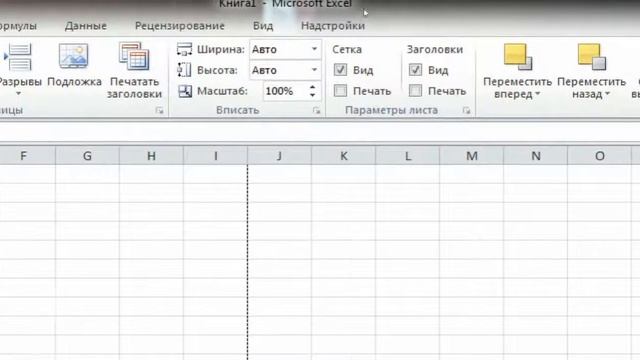The image size is (640, 360).
Task: Select column G header
Action: pyautogui.click(x=87, y=156)
